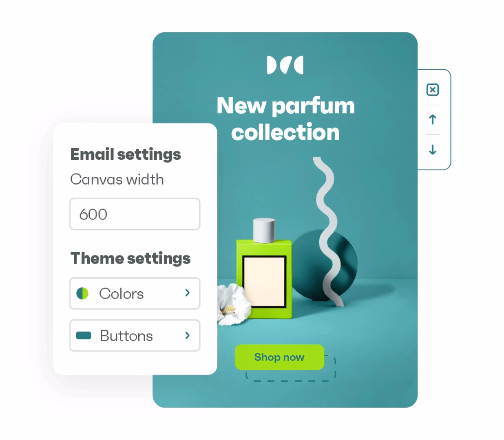504x440 pixels.
Task: Click the Theme settings heading
Action: tap(130, 258)
